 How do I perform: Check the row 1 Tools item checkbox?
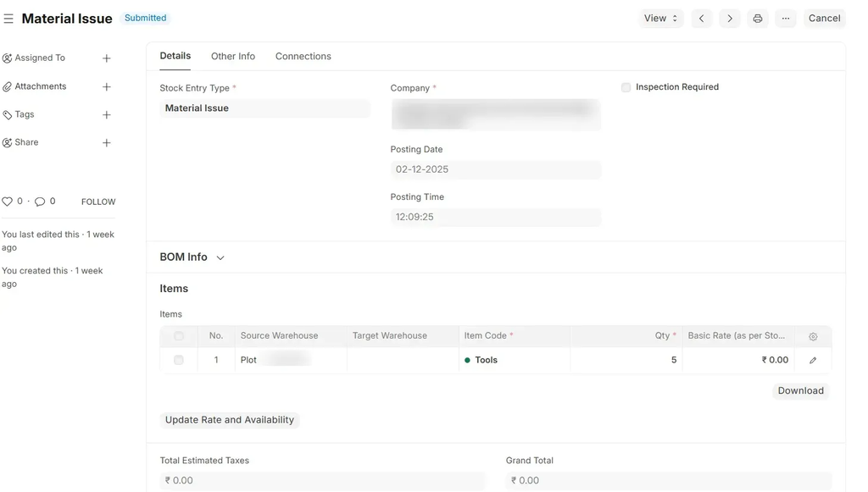[x=179, y=360]
